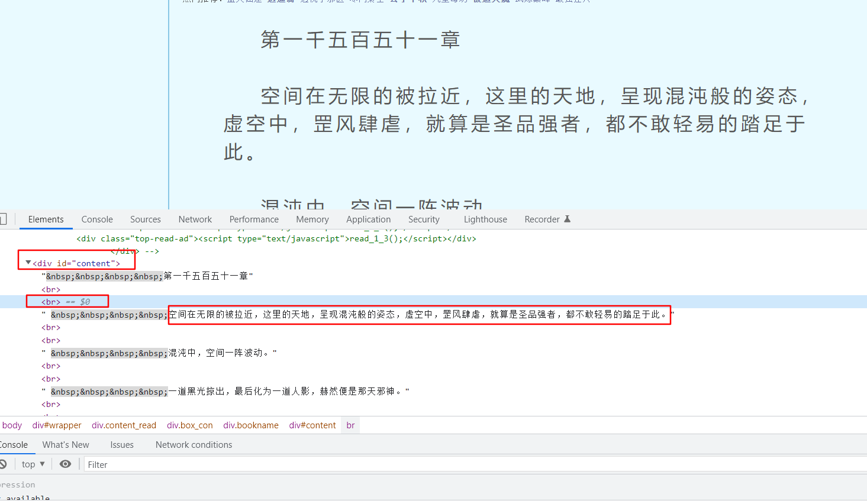867x504 pixels.
Task: Select the DOM text node 混沌中，空间一阵波动
Action: point(159,353)
